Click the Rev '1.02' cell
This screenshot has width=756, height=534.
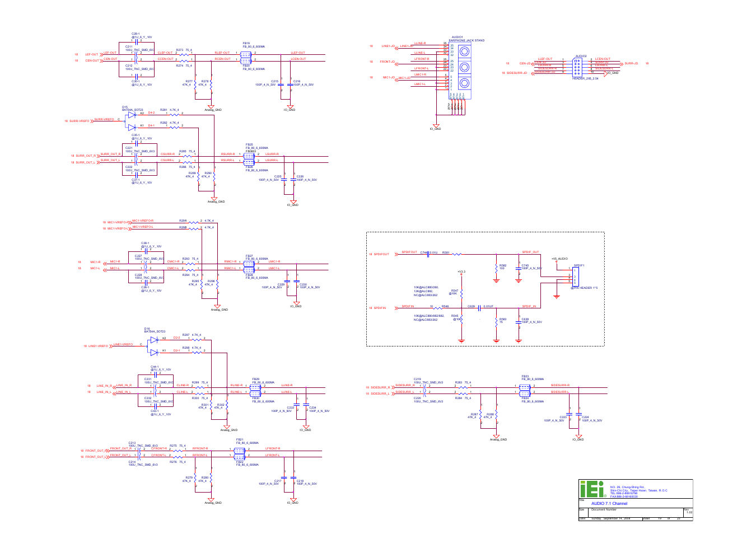click(x=689, y=512)
